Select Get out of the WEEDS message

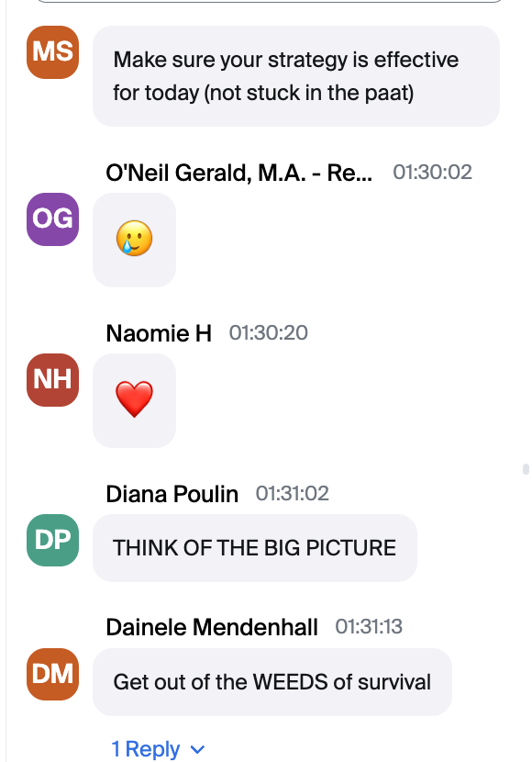pos(272,682)
